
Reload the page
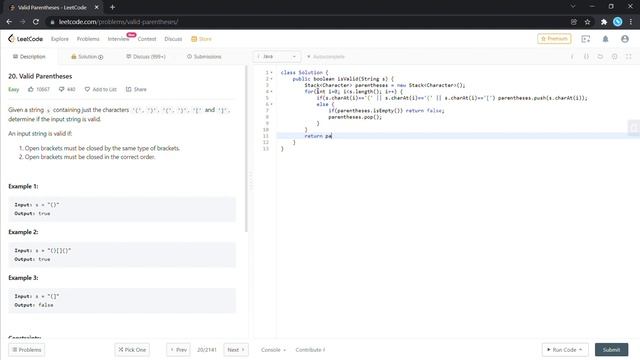(x=36, y=22)
